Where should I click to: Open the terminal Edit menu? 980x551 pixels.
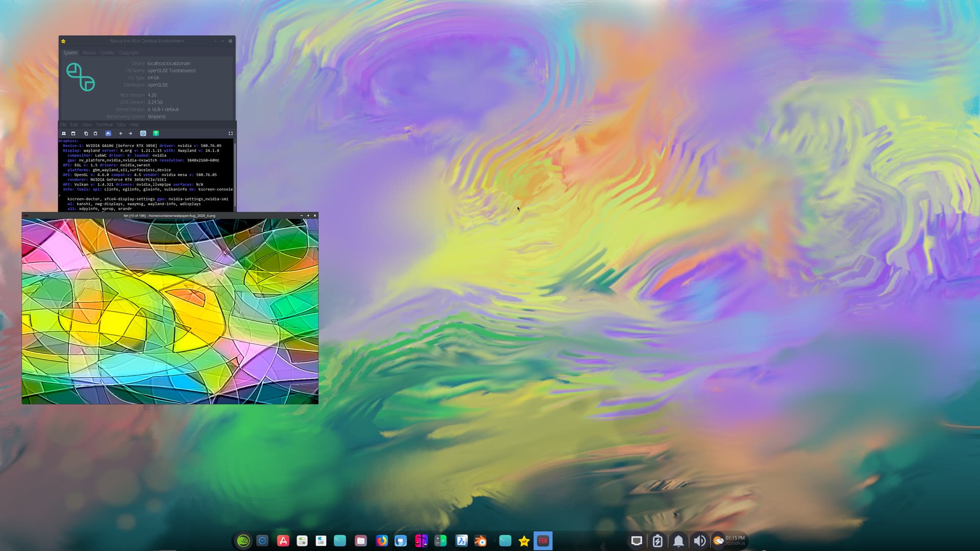point(74,124)
